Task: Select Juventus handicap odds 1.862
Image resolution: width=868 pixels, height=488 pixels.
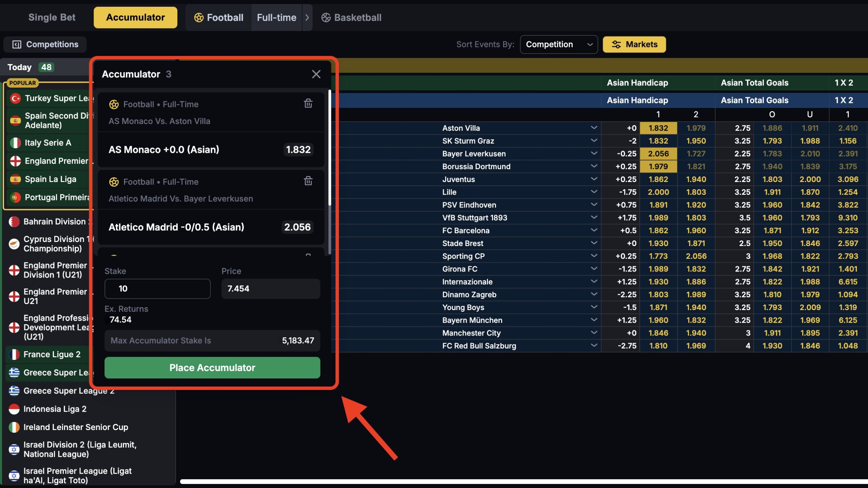Action: [658, 180]
